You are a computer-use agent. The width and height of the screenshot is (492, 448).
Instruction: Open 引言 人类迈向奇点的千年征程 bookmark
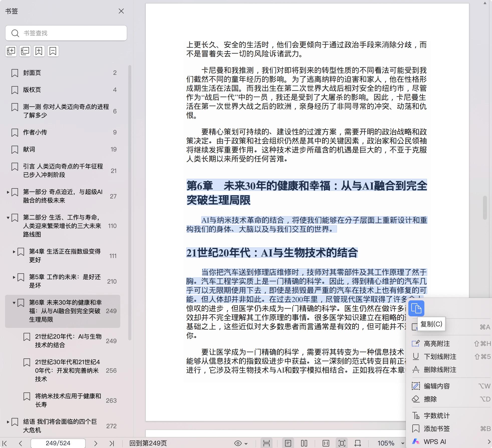click(x=63, y=170)
